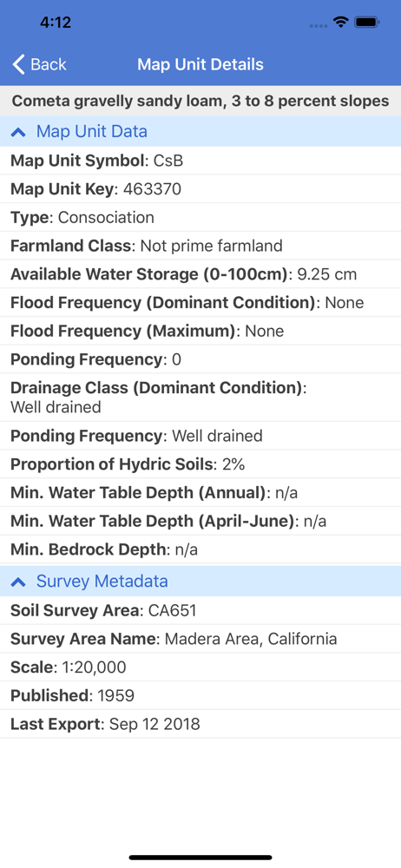Tap the Wi-Fi status icon

(x=340, y=23)
